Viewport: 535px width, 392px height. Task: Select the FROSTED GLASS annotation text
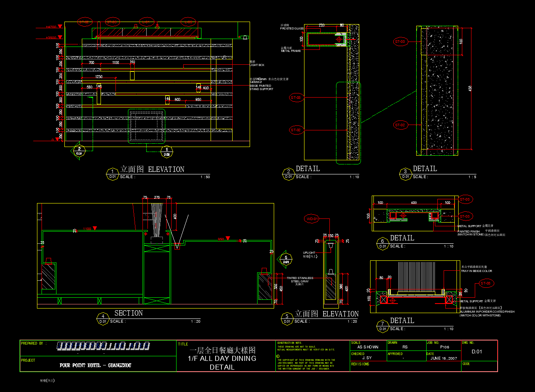click(292, 29)
